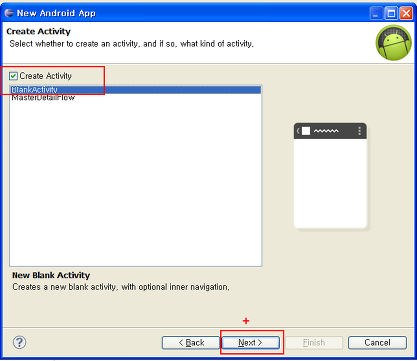Proceed with the Next button
This screenshot has height=361, width=417.
(250, 343)
